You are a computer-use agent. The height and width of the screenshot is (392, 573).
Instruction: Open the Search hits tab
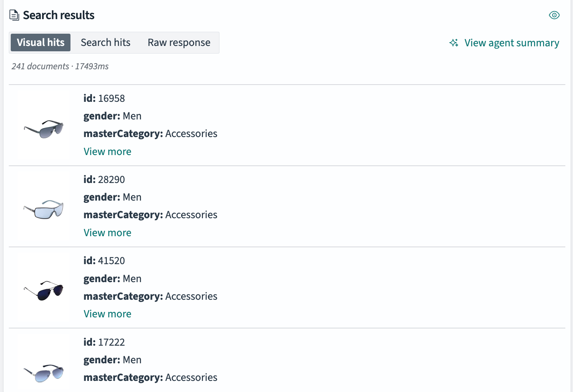(105, 42)
